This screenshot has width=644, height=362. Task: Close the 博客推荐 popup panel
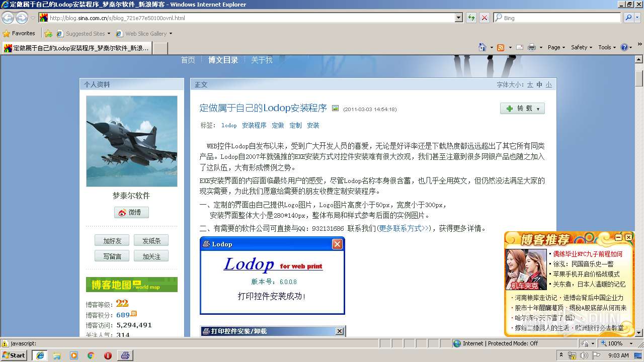tap(628, 237)
